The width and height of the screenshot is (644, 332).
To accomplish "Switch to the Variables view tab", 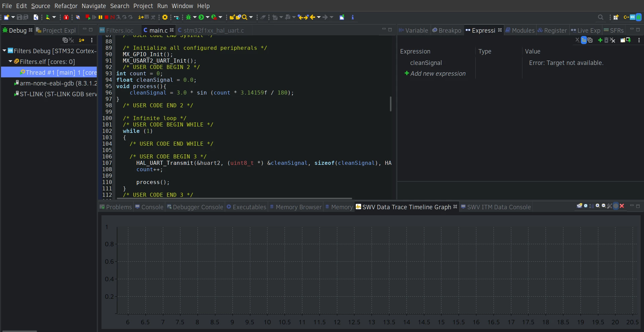I will [414, 30].
